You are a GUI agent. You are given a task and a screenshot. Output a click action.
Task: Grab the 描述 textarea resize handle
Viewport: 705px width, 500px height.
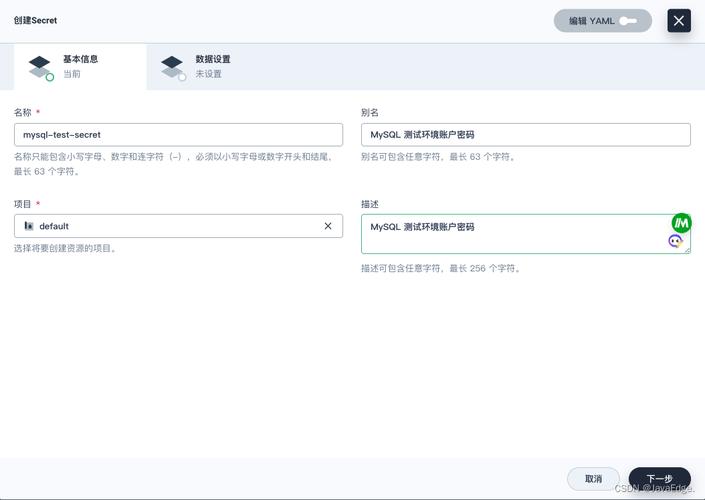(687, 250)
